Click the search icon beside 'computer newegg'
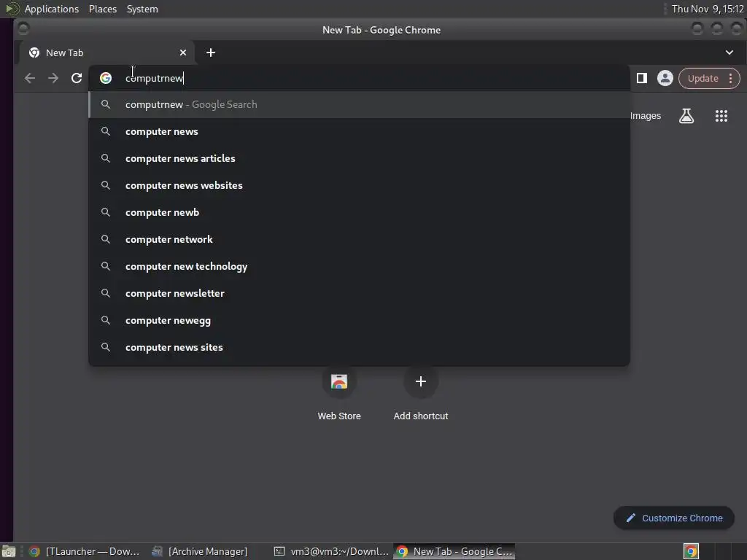The height and width of the screenshot is (560, 747). point(106,320)
